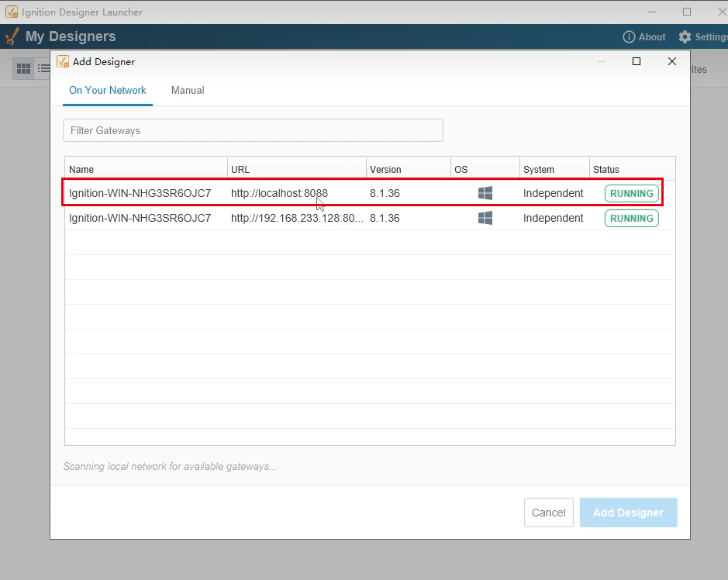Open About in the launcher header
The image size is (728, 580).
[644, 36]
